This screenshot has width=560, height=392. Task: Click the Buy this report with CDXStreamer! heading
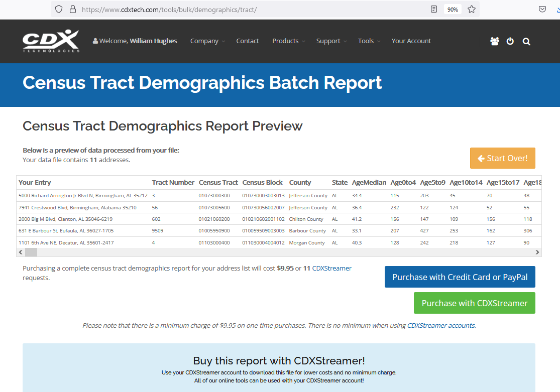(x=279, y=360)
